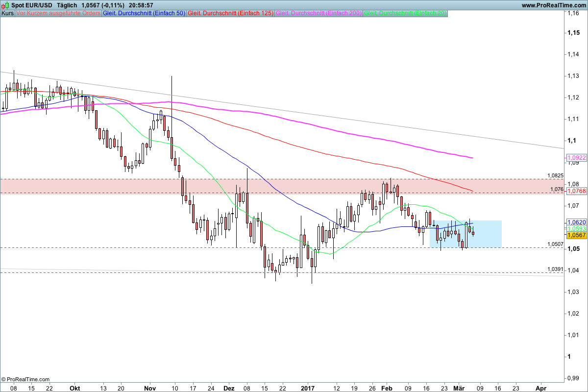
Task: Select Gleit. Durchschnitt (Einfach 125) legend label
Action: pos(231,14)
